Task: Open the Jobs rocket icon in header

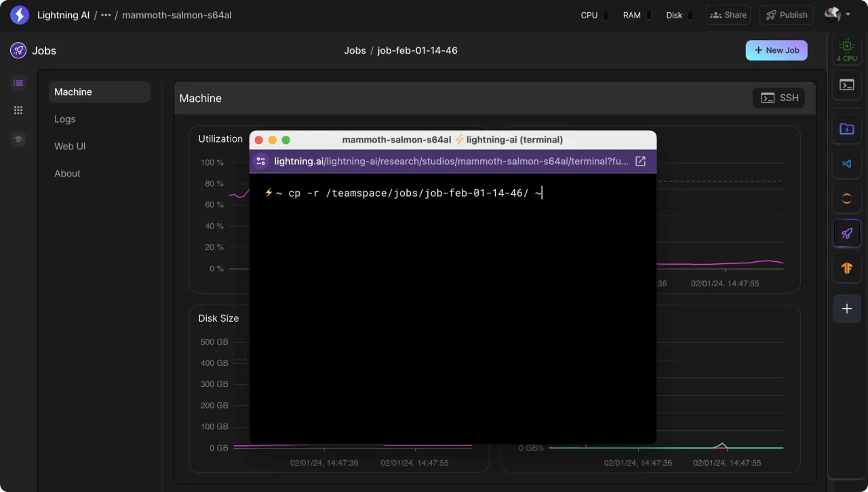Action: [18, 50]
